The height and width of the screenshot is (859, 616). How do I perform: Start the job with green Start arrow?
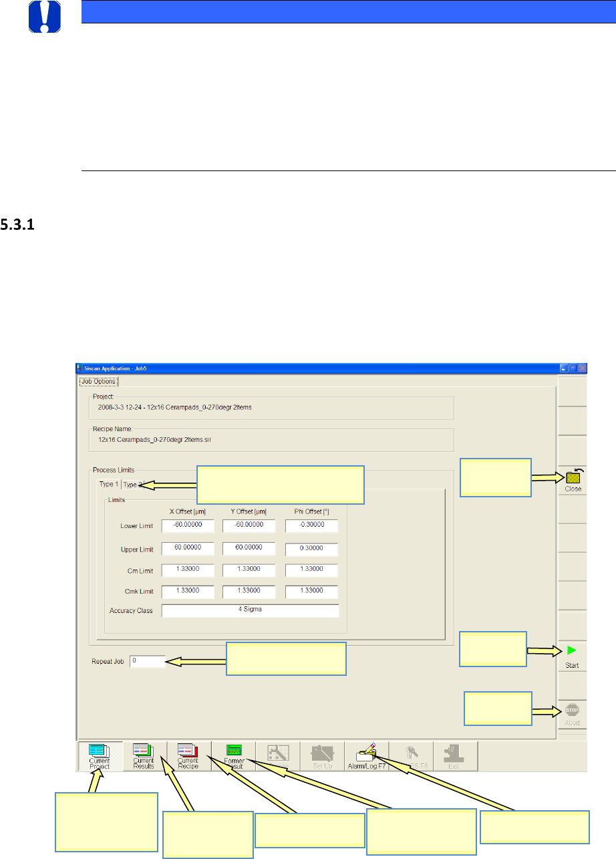click(x=573, y=656)
